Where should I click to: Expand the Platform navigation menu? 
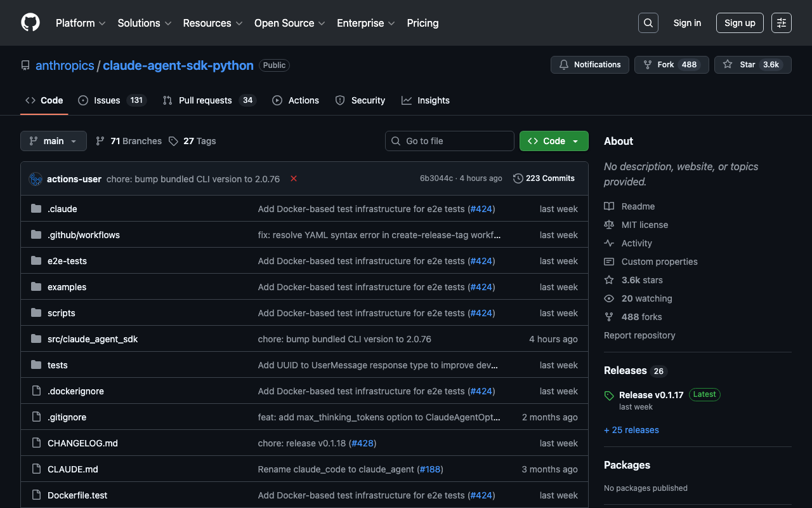point(81,23)
